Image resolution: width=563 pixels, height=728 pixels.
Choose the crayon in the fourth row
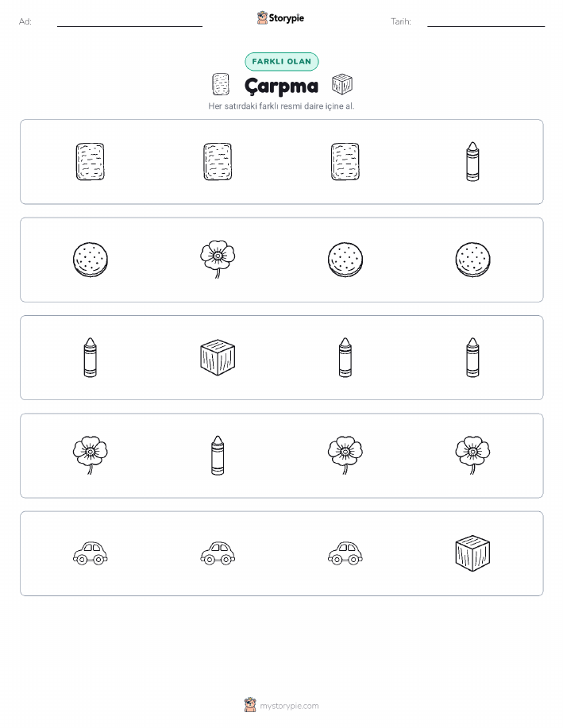pyautogui.click(x=218, y=456)
